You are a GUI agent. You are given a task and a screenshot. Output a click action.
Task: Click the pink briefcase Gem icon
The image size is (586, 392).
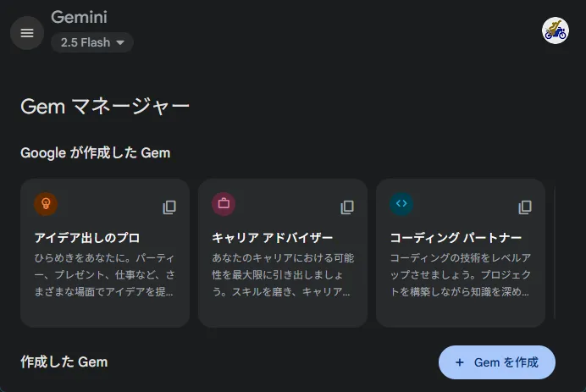[224, 204]
